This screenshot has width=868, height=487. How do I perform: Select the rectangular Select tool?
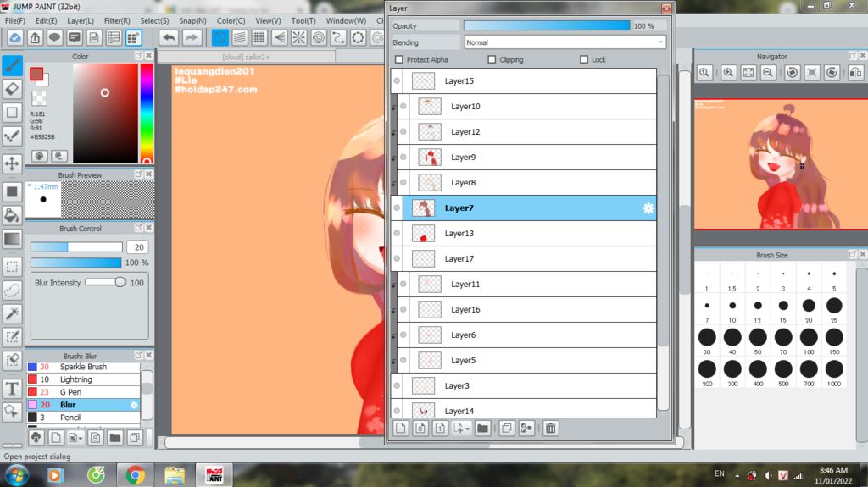pos(12,267)
